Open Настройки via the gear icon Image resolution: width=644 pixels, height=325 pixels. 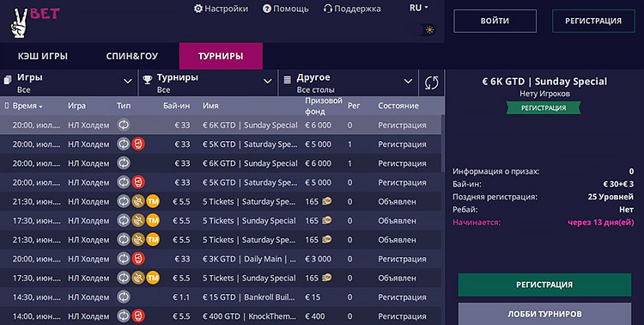pyautogui.click(x=198, y=9)
